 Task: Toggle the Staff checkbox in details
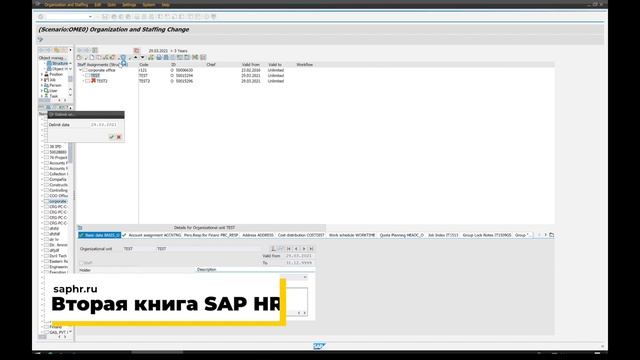pos(82,263)
